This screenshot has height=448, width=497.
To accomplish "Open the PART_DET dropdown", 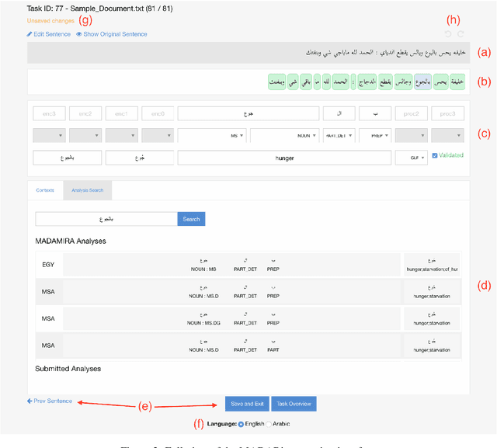I will coord(339,136).
